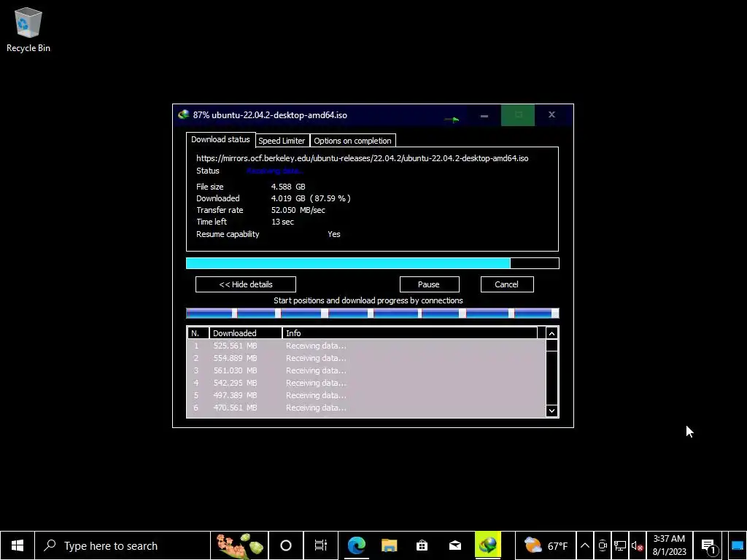Open the Options on completion tab
The image size is (747, 560).
click(352, 141)
